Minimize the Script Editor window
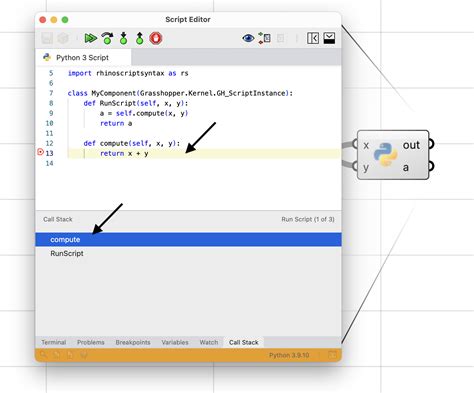 (x=54, y=20)
